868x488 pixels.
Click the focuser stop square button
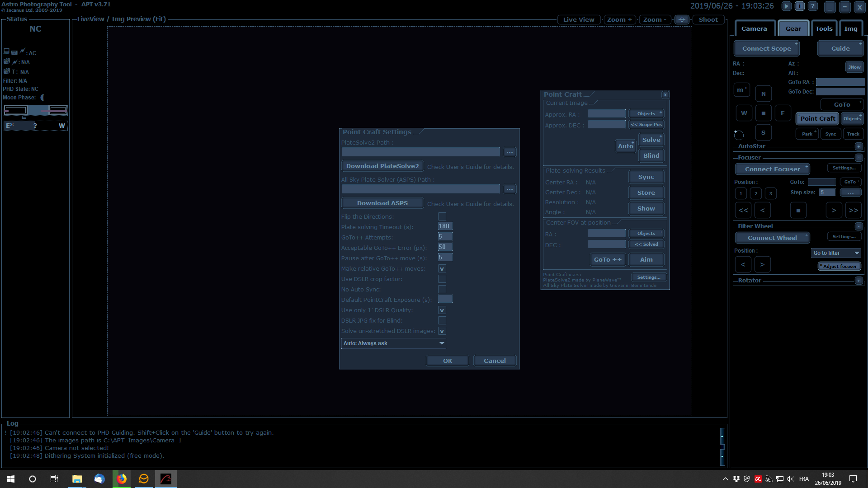click(x=798, y=210)
